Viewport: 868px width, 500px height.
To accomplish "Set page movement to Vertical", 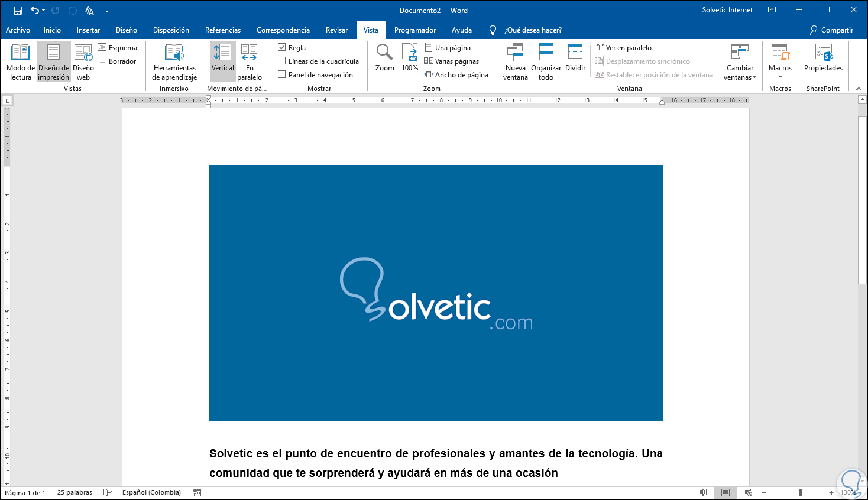I will point(223,61).
